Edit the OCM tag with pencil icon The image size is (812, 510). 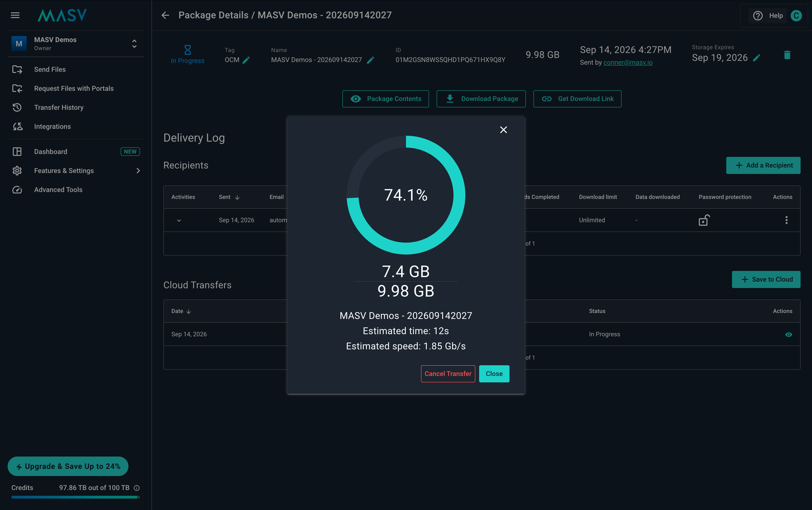[246, 60]
